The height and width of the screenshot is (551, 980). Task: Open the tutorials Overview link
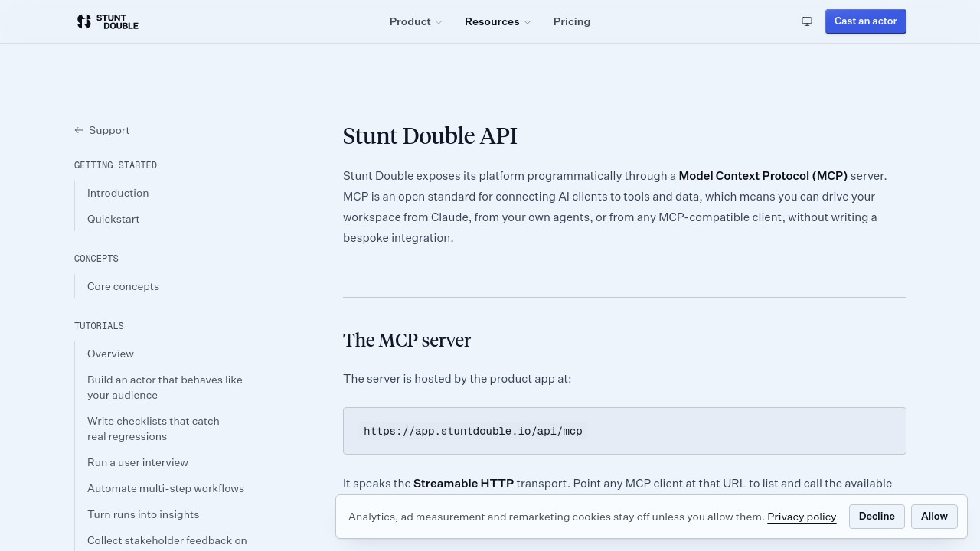(110, 354)
